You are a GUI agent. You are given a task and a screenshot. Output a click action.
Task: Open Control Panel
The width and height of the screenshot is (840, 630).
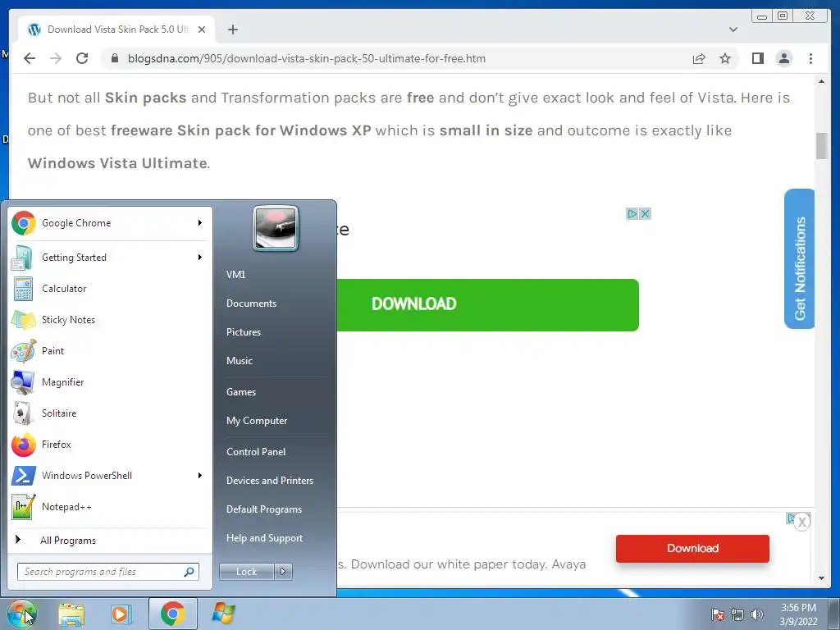[256, 452]
